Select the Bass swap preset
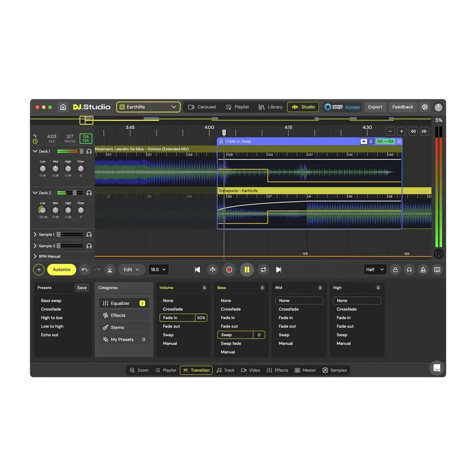 (51, 300)
